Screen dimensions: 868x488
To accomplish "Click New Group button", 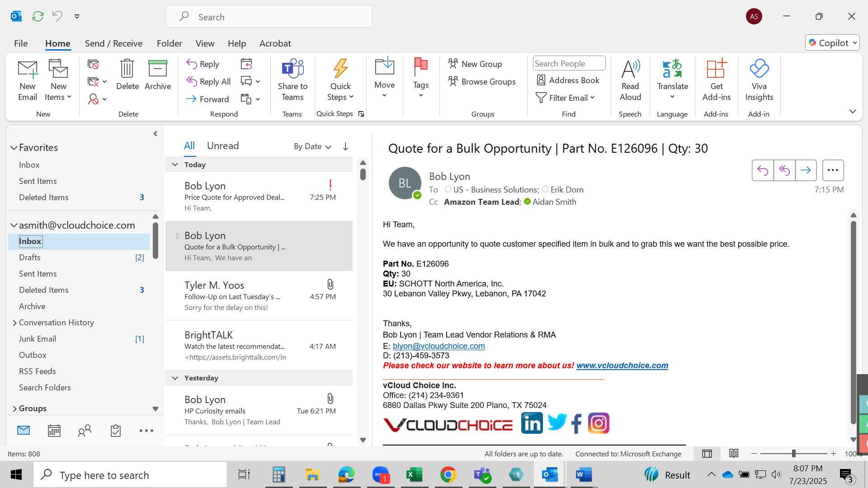I will point(475,64).
